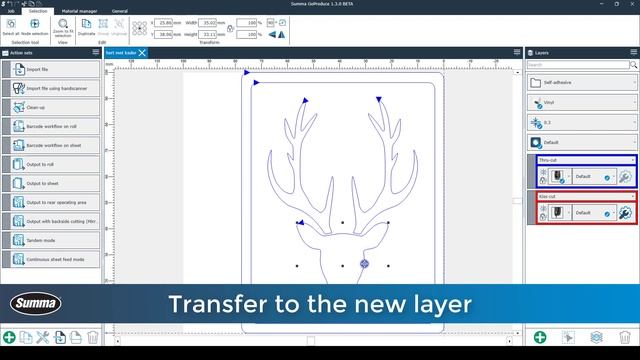Toggle the aspect ratio lock
640x360 pixels.
tap(230, 29)
